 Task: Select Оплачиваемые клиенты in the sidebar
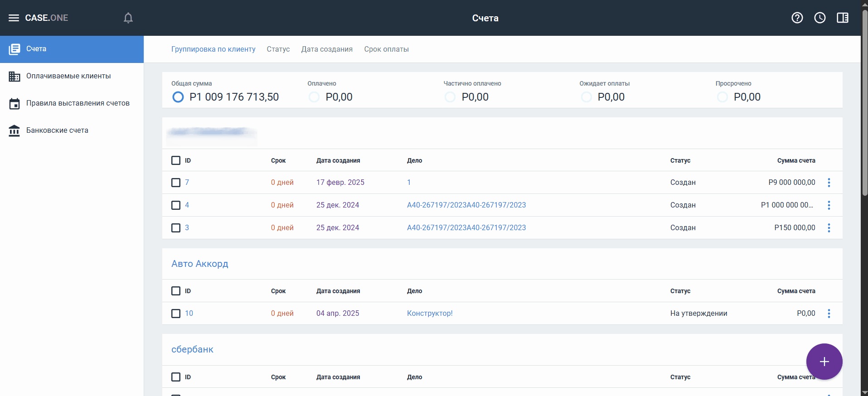pyautogui.click(x=68, y=76)
